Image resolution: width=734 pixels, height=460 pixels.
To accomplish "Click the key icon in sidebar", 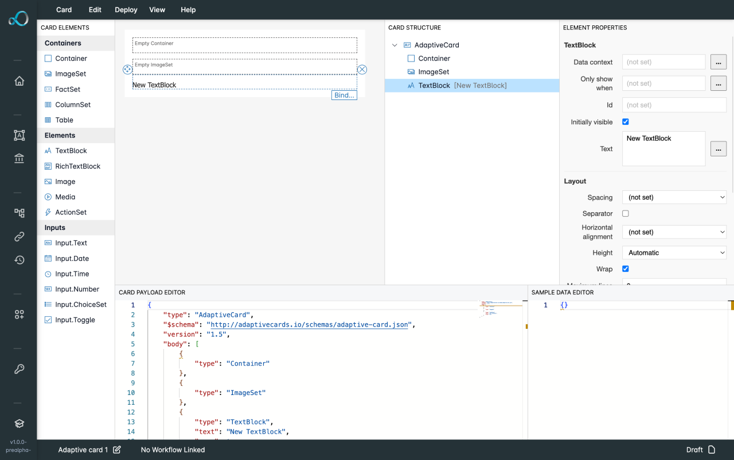I will point(19,369).
